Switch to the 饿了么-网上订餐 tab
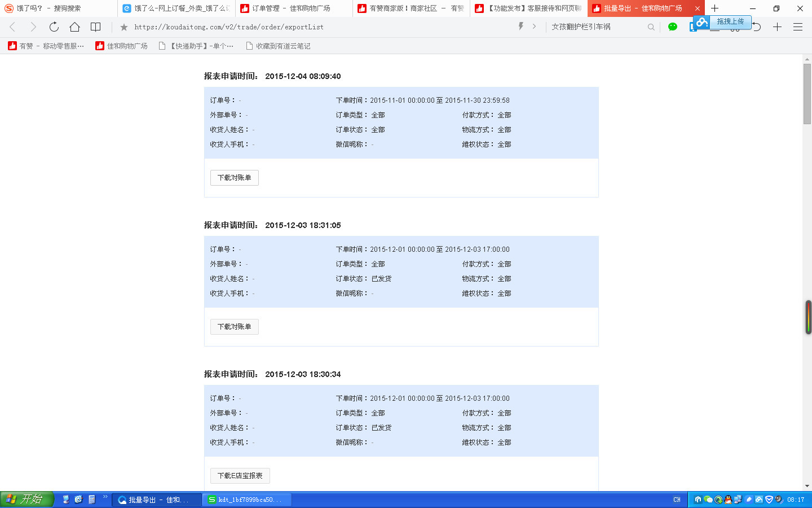This screenshot has width=812, height=508. pyautogui.click(x=176, y=8)
